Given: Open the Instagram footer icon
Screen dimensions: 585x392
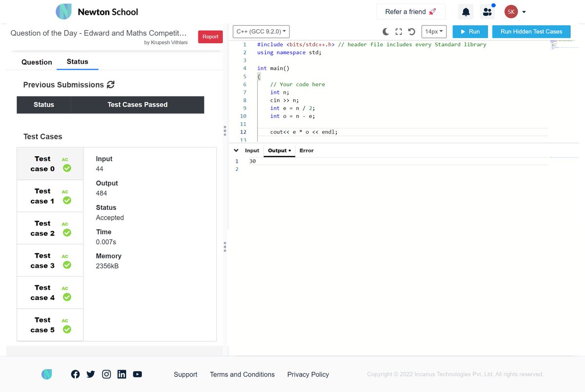Looking at the screenshot, I should 106,374.
